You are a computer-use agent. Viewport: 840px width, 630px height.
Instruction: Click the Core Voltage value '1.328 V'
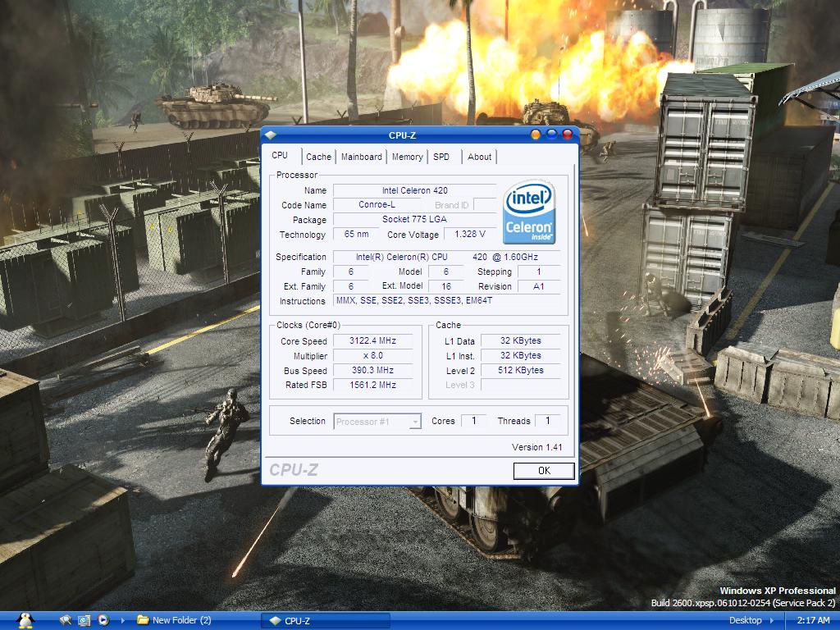point(470,235)
